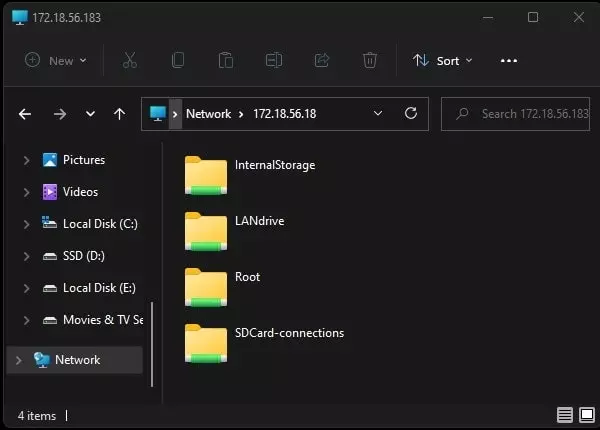The width and height of the screenshot is (600, 430).
Task: Go back with the left arrow
Action: pos(25,114)
